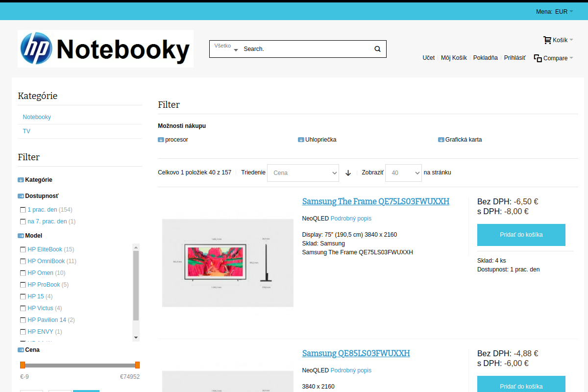Add Samsung QE85LS03FWUXXH to cart
Image resolution: width=588 pixels, height=392 pixels.
(521, 384)
